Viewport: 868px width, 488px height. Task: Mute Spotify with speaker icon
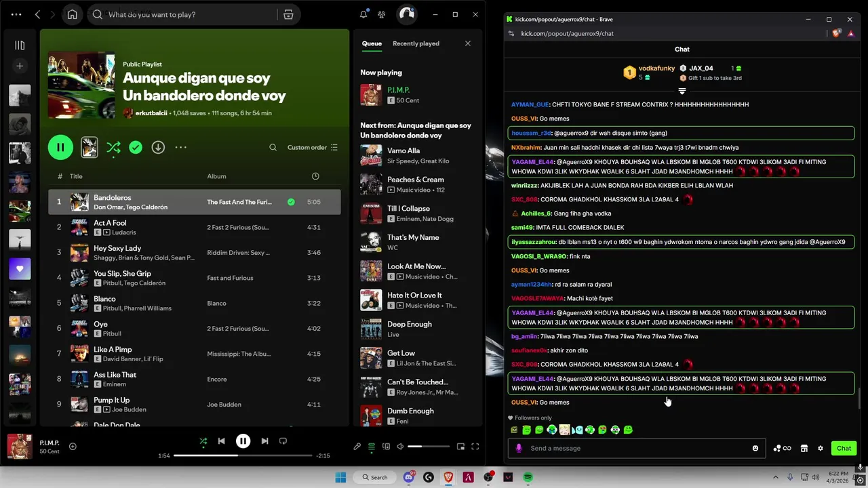(x=400, y=447)
